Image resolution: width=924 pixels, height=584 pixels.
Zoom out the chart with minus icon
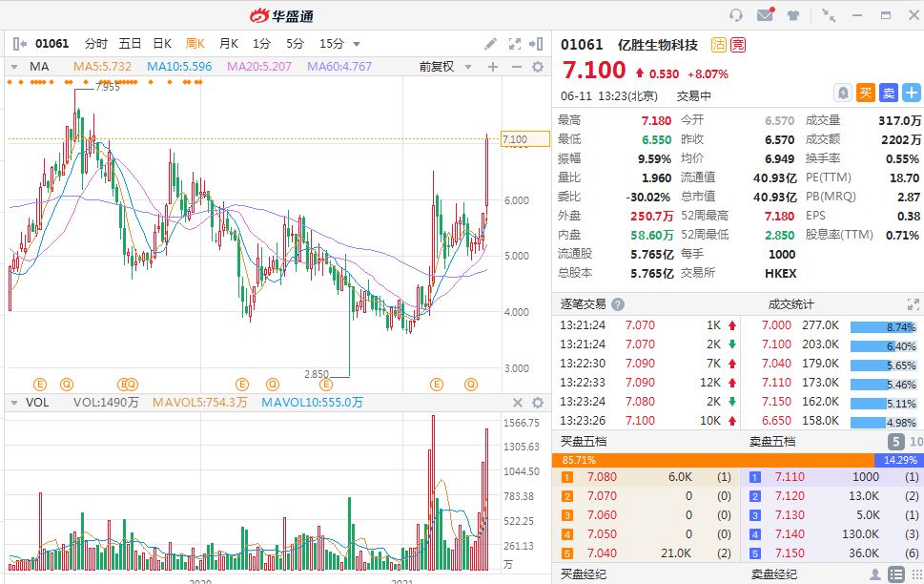click(x=516, y=67)
